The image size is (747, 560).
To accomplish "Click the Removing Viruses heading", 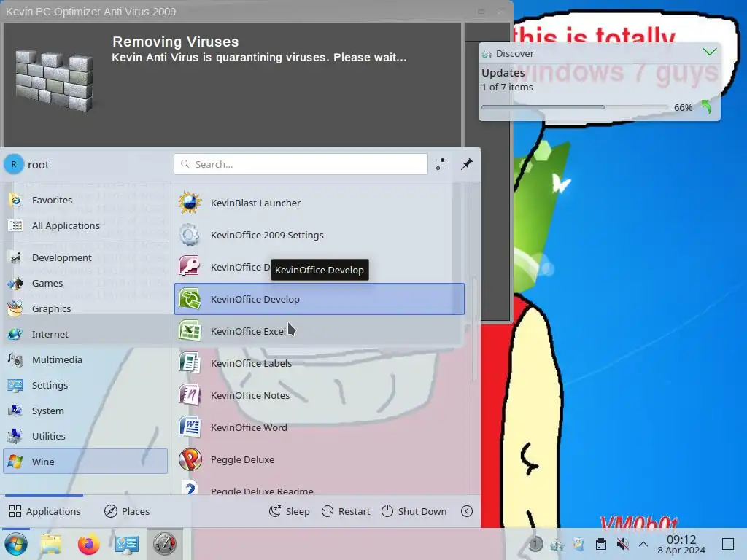I will pyautogui.click(x=175, y=42).
